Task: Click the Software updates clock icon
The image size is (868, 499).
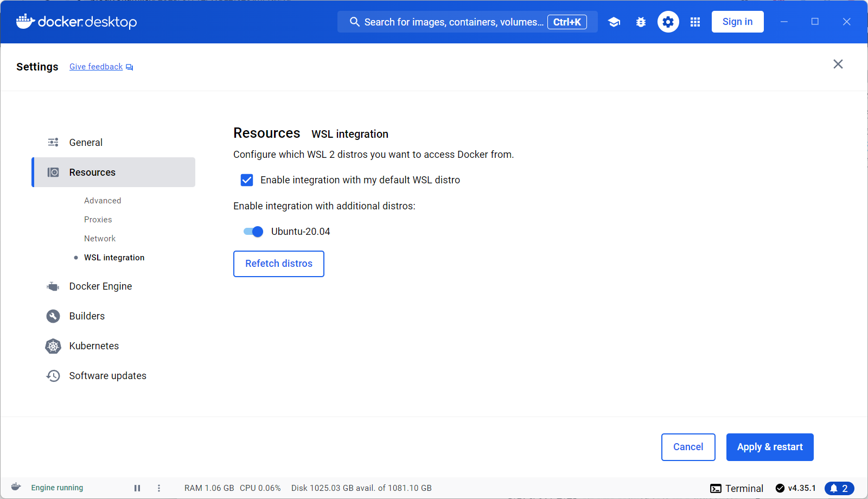Action: pyautogui.click(x=53, y=376)
